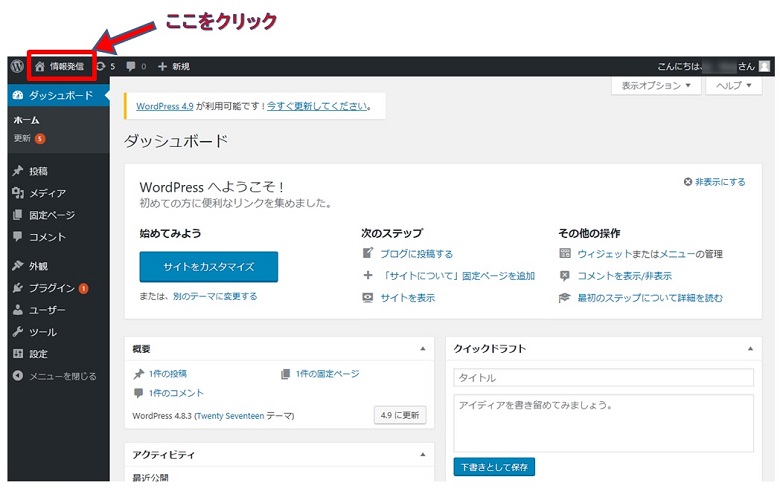This screenshot has width=780, height=494.
Task: Click the コメント bubble icon in sidebar
Action: pos(18,236)
